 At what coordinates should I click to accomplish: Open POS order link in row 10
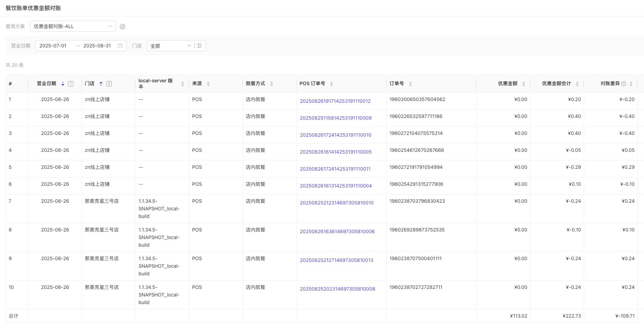(337, 289)
